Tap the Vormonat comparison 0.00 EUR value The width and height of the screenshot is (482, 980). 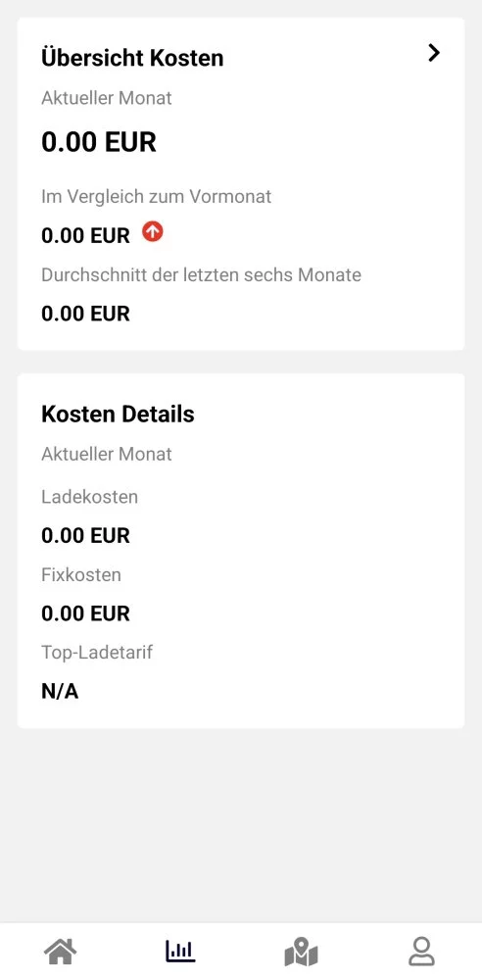pos(85,235)
